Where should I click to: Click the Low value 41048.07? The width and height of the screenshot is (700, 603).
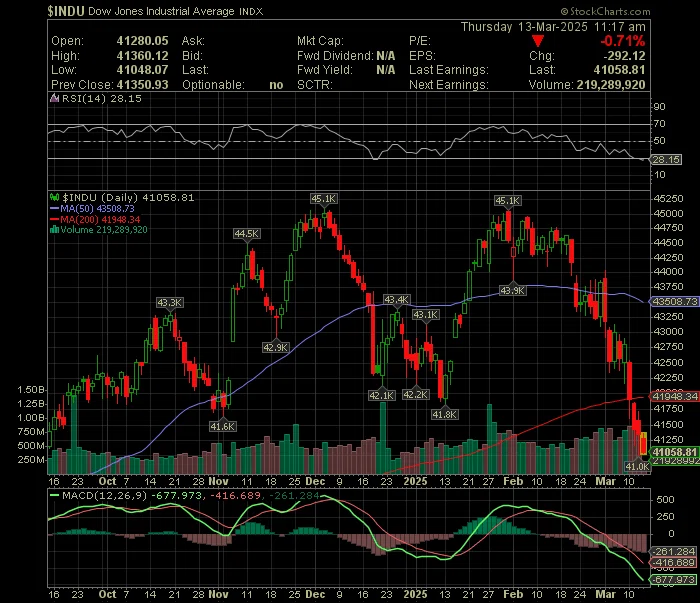142,70
